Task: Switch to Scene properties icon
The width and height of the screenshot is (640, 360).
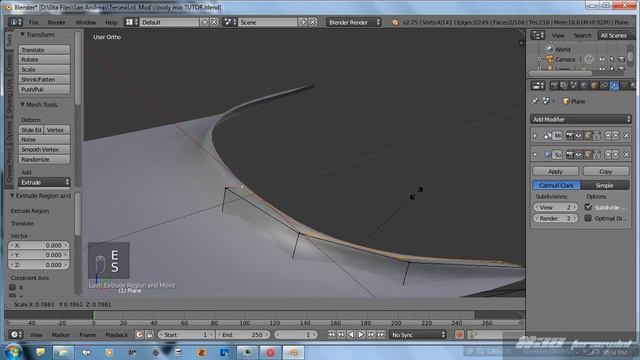Action: 574,85
